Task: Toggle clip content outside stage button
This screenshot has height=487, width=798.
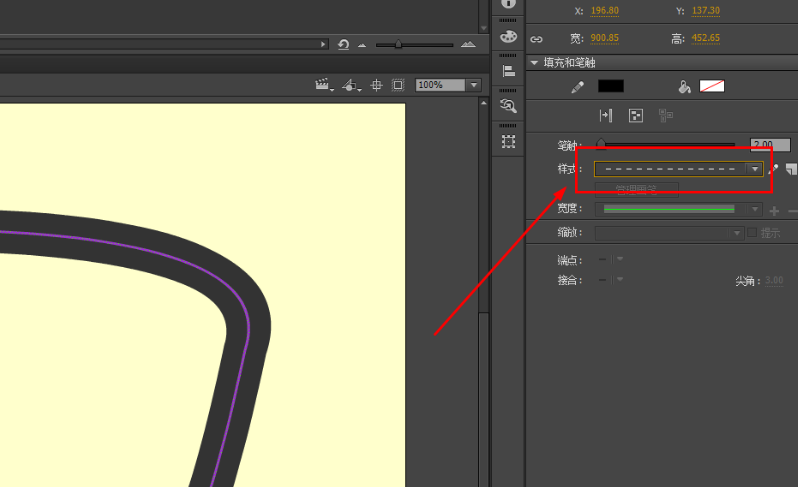Action: point(397,85)
